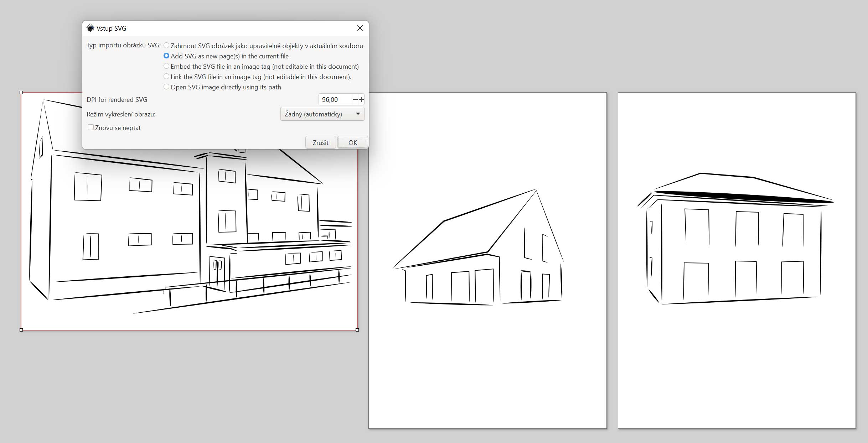868x443 pixels.
Task: Increase DPI with the plus button
Action: 361,100
